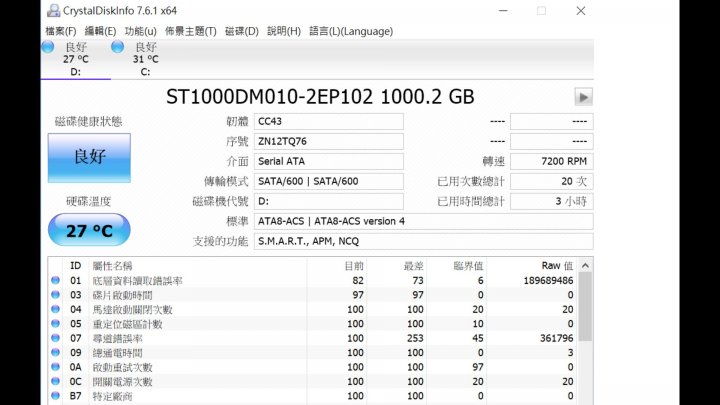Click the rotation rate field 7200 RPM

(x=551, y=161)
